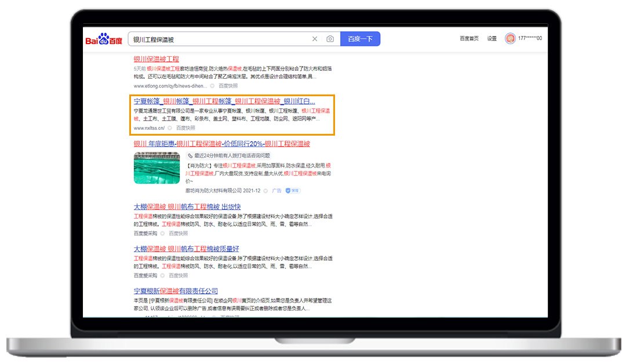Click the small circle icon beside www.nxltss.cn
Image resolution: width=626 pixels, height=364 pixels.
pyautogui.click(x=170, y=128)
